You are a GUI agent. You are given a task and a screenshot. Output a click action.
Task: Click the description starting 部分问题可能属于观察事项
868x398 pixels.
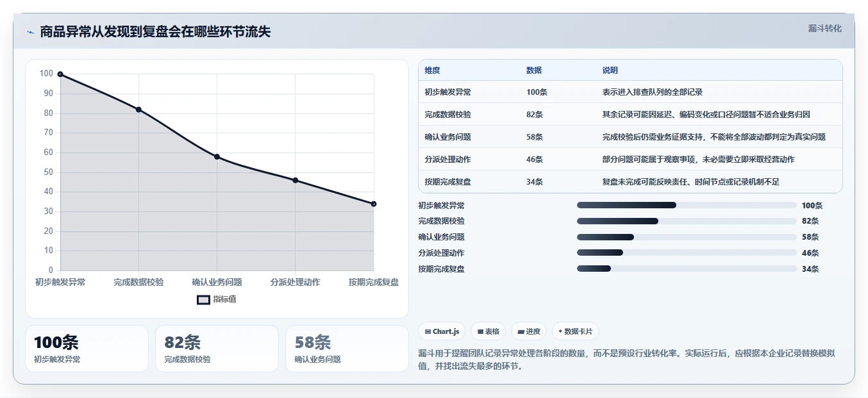point(699,160)
